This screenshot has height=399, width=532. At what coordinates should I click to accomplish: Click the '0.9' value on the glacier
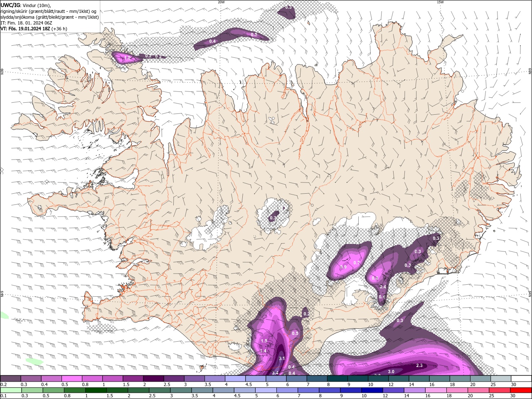[x=343, y=267]
